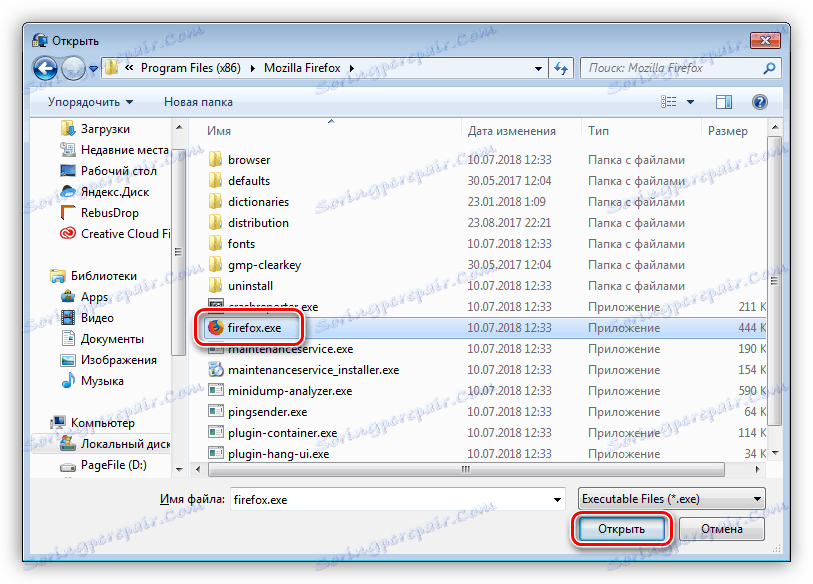813x584 pixels.
Task: Select plugin-container.exe file icon
Action: (x=215, y=433)
